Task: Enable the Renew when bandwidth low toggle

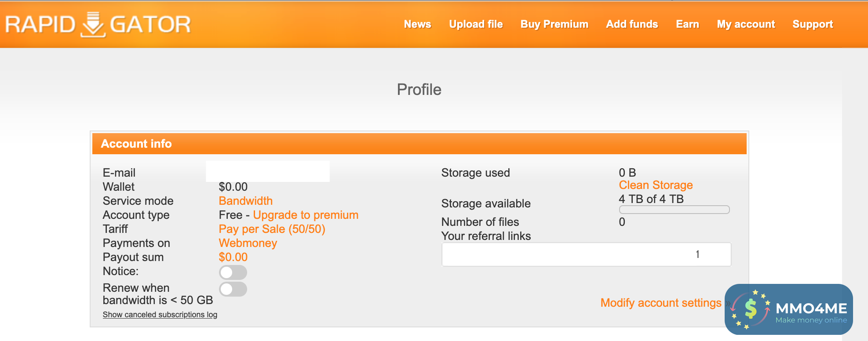Action: click(x=233, y=289)
